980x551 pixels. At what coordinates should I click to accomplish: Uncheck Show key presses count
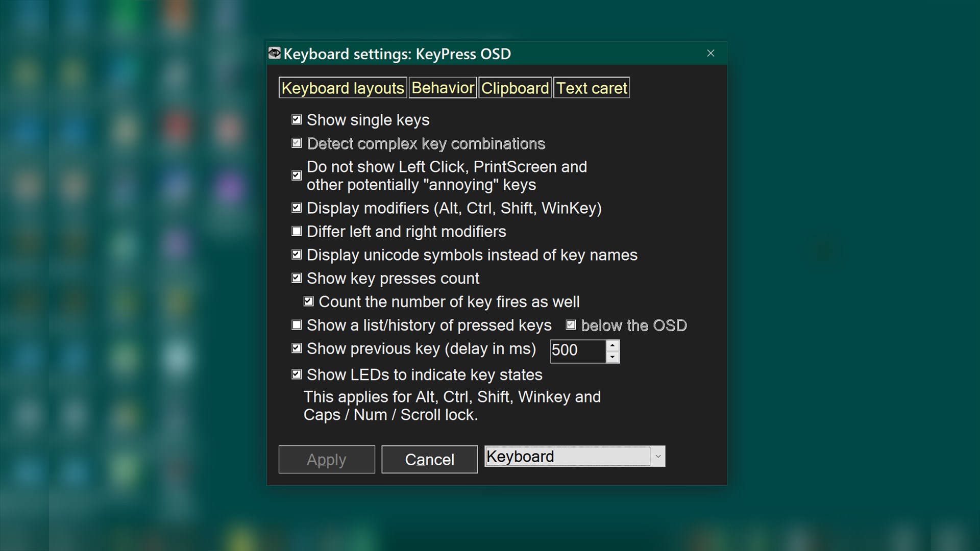point(297,278)
